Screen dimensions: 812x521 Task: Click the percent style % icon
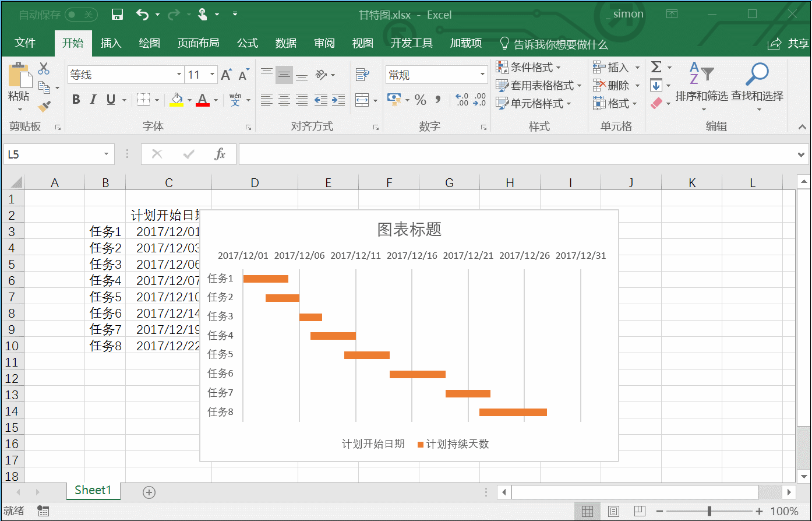420,100
